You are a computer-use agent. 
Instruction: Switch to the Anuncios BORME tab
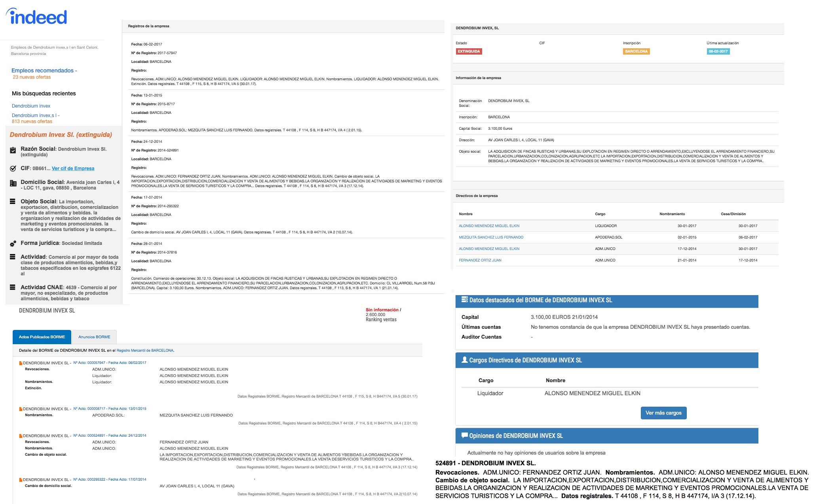tap(94, 337)
